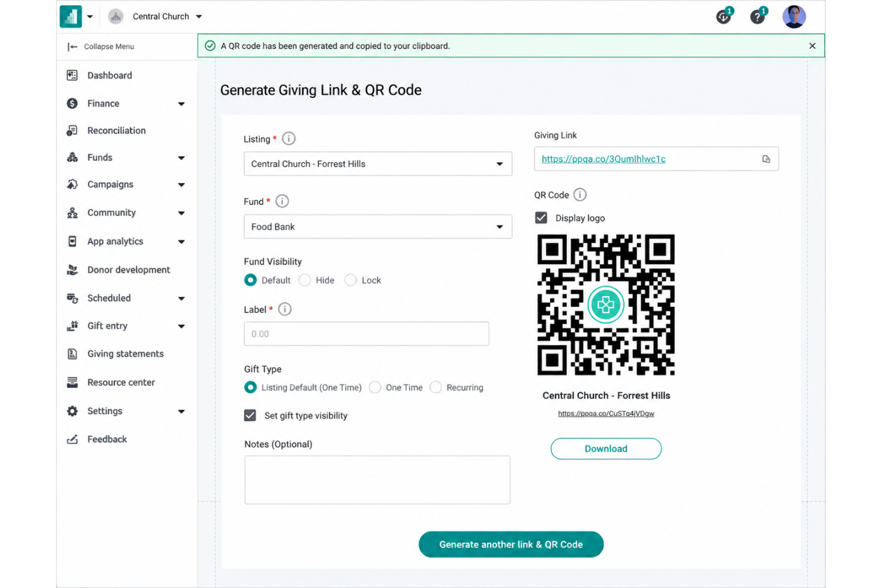Dismiss the QR code success banner

coord(812,46)
